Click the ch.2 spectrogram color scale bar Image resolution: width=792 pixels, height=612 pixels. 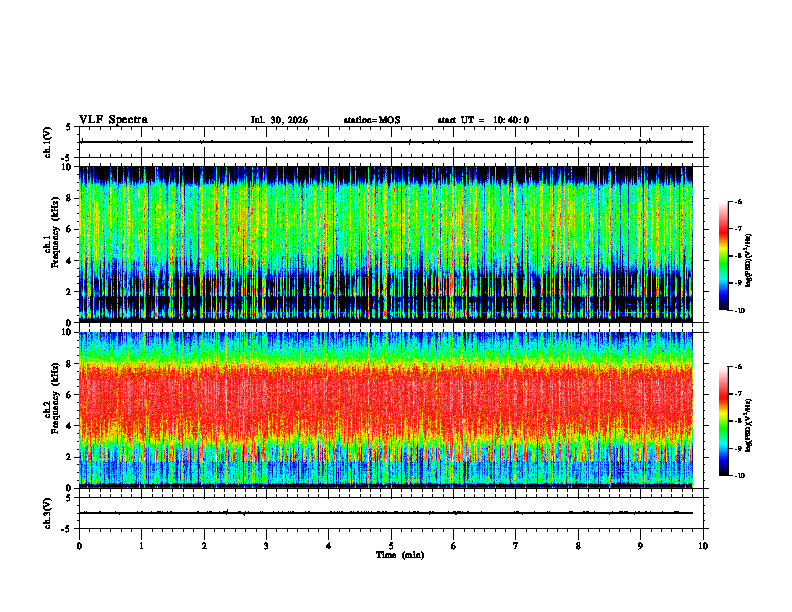point(724,421)
